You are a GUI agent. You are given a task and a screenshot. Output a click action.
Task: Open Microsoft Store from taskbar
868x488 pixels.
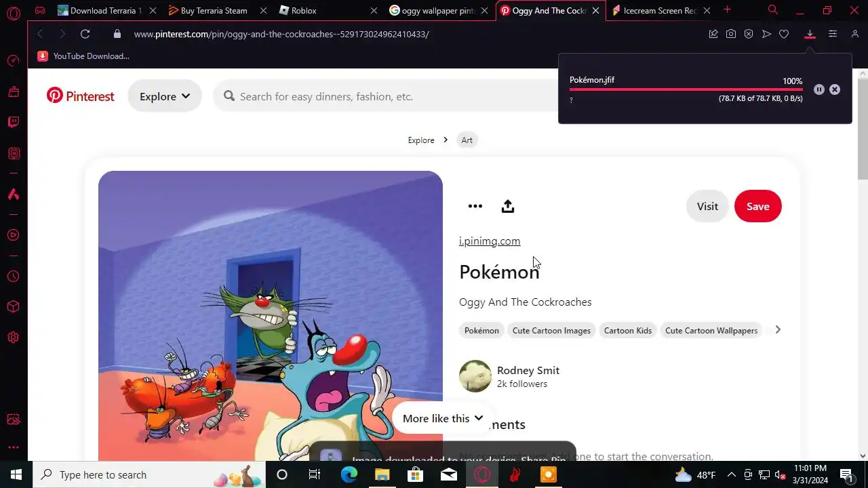click(x=415, y=474)
